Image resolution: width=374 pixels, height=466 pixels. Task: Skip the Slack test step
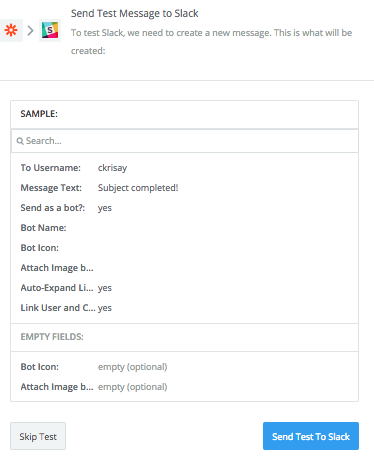click(x=38, y=436)
